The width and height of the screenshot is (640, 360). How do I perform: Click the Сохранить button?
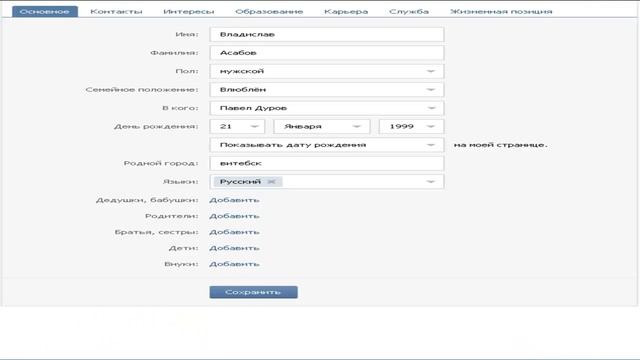tap(253, 292)
